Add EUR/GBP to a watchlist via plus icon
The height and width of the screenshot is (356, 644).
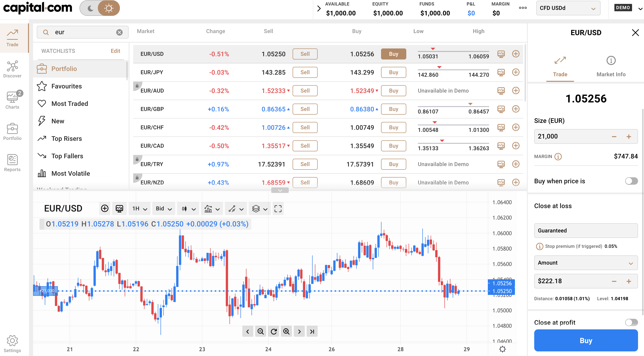tap(516, 109)
